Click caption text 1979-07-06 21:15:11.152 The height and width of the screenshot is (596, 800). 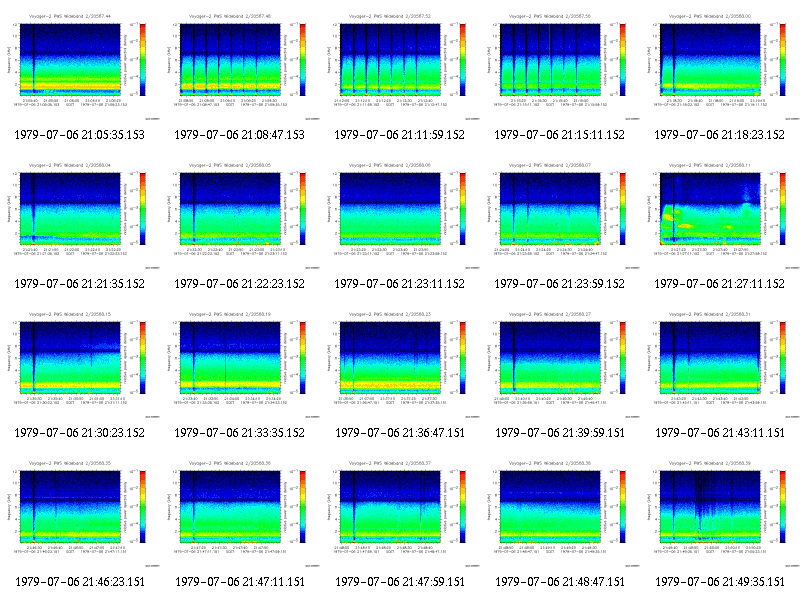click(559, 135)
